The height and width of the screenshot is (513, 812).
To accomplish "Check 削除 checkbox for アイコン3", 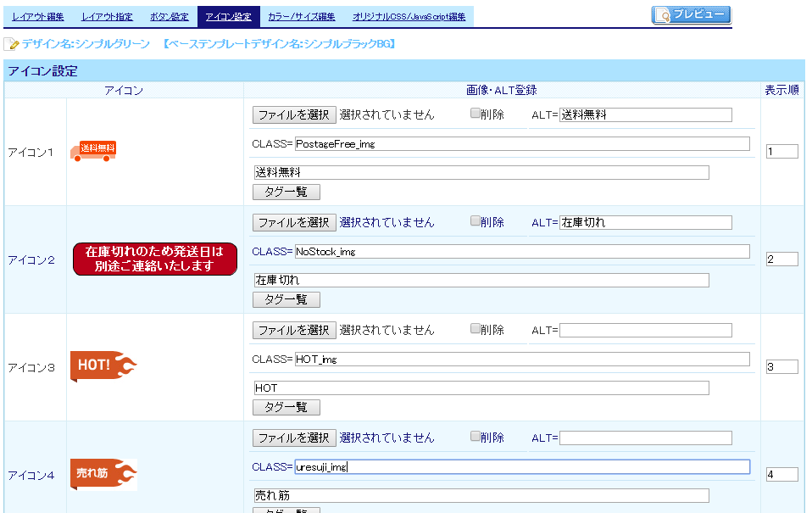I will coord(475,328).
